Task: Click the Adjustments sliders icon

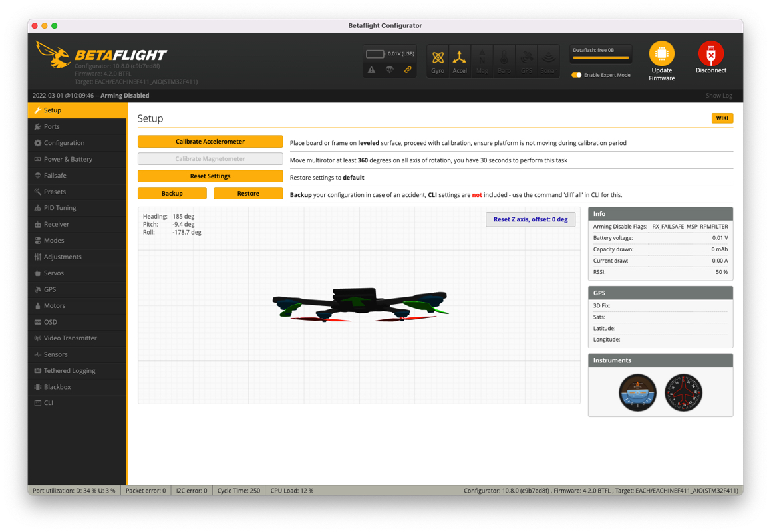Action: (37, 257)
